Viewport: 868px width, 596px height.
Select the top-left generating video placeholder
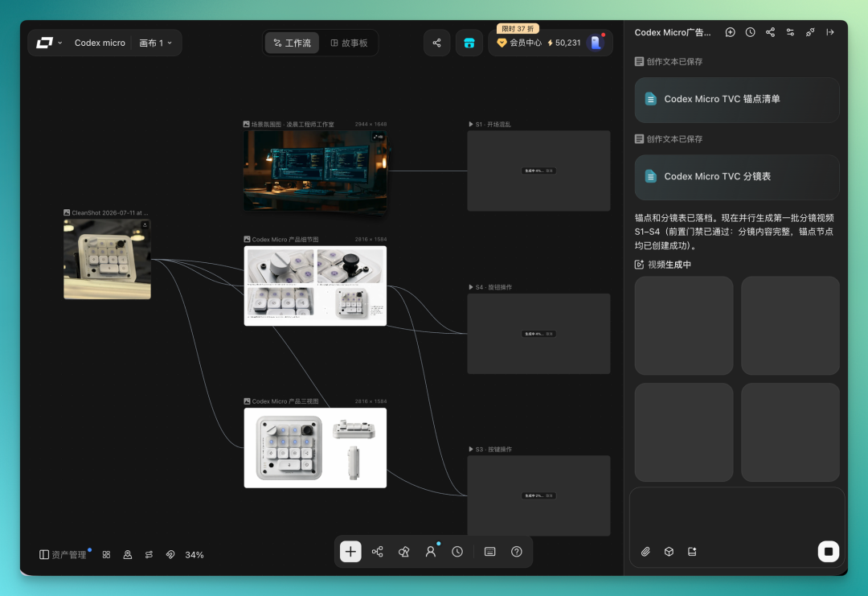coord(684,326)
